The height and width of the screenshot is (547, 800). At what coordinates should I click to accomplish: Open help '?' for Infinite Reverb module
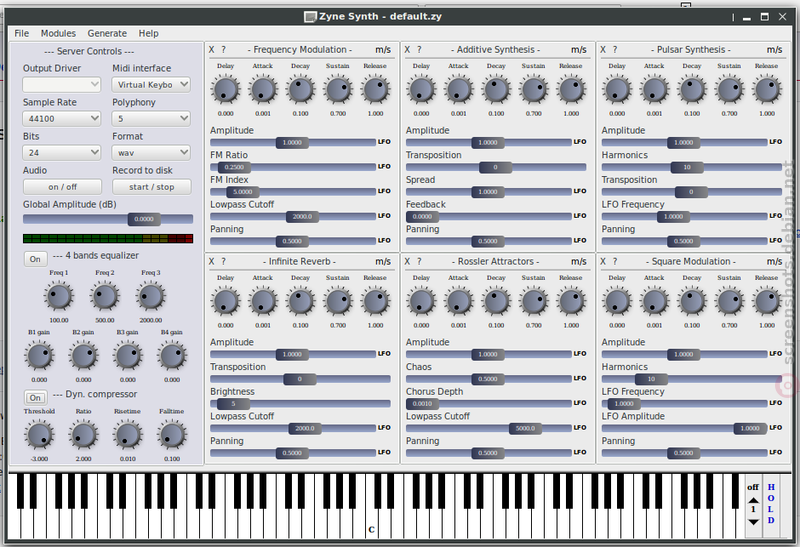pyautogui.click(x=223, y=261)
